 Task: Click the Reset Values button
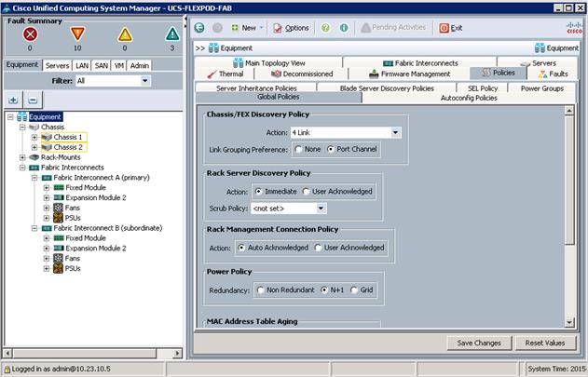545,343
